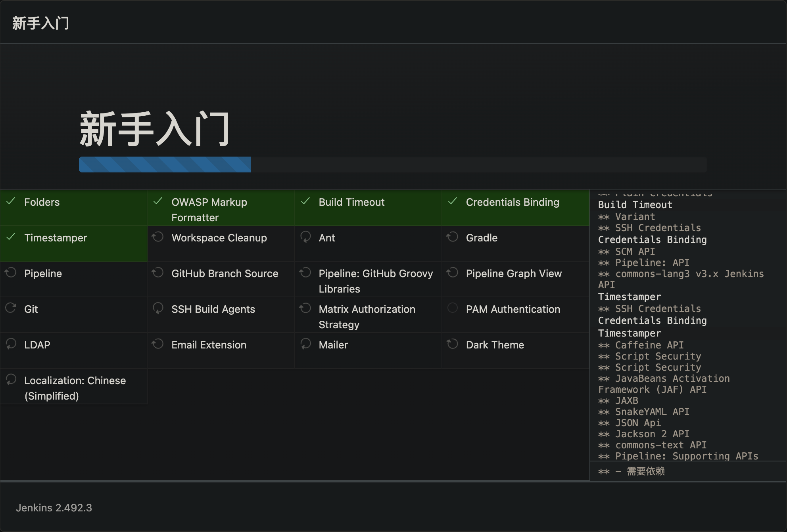Click the pending spinner icon beside Workspace Cleanup
The height and width of the screenshot is (532, 787).
tap(158, 237)
